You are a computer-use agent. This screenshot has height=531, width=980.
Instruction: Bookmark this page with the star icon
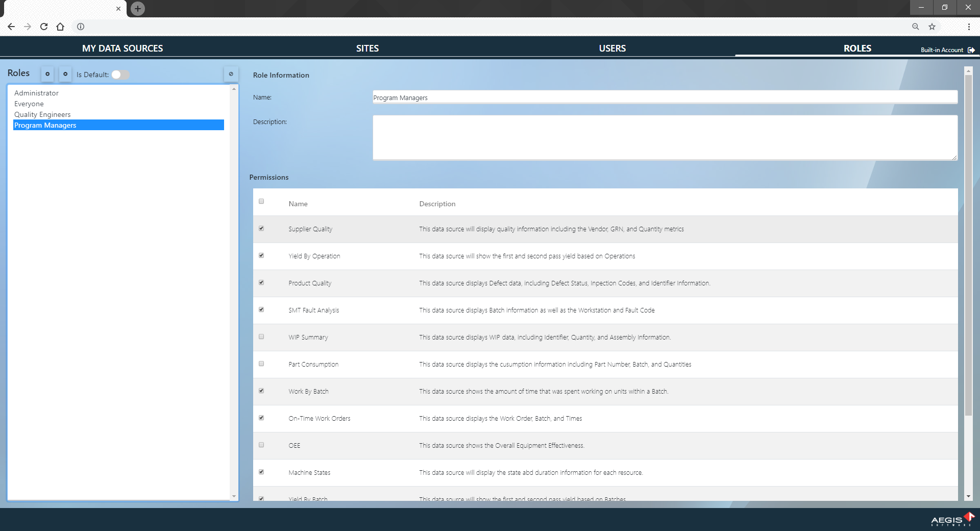click(932, 27)
